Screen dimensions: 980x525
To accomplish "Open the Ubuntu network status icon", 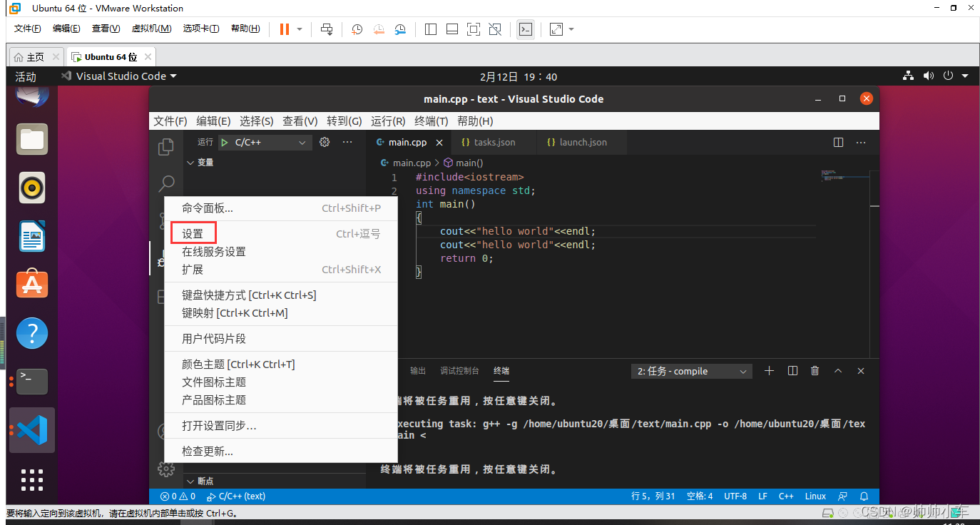I will click(x=908, y=76).
